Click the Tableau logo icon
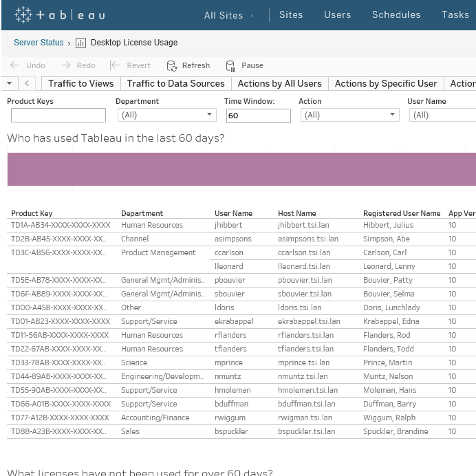 23,14
